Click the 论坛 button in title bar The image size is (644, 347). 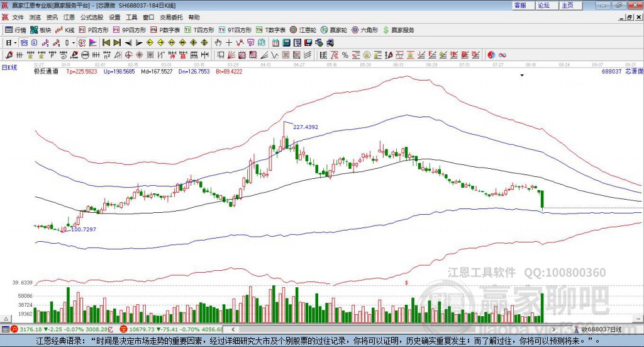548,5
